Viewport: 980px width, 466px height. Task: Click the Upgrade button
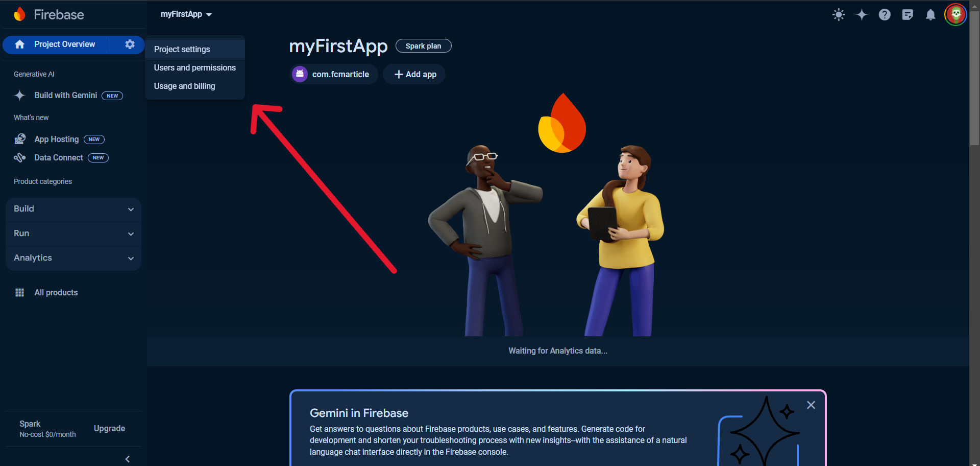[109, 428]
